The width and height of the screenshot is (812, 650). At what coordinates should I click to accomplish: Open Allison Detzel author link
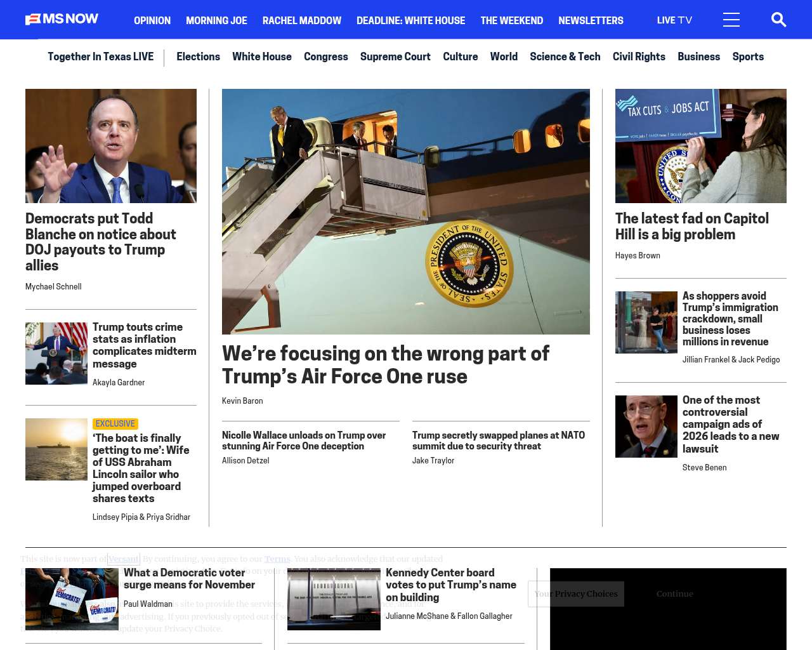[x=246, y=461]
